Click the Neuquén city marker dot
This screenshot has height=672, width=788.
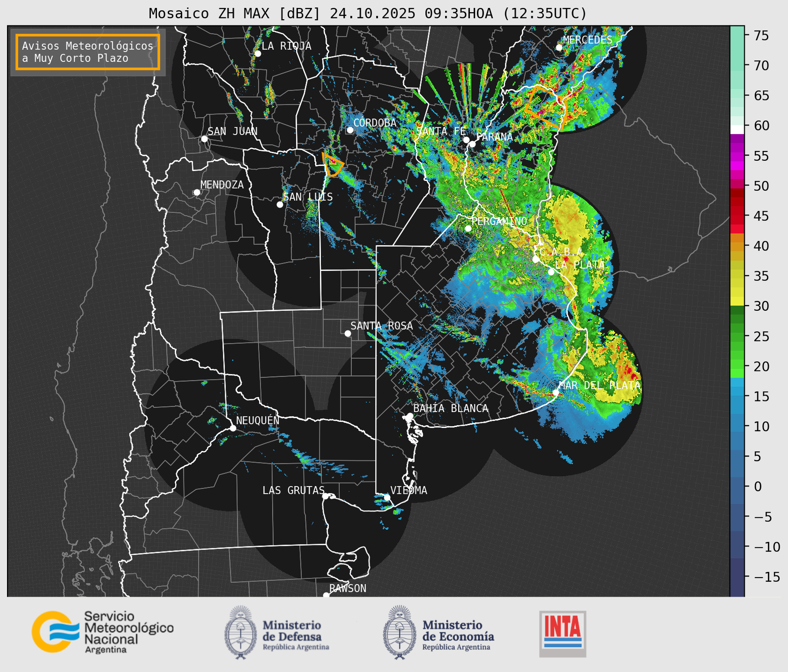(233, 428)
